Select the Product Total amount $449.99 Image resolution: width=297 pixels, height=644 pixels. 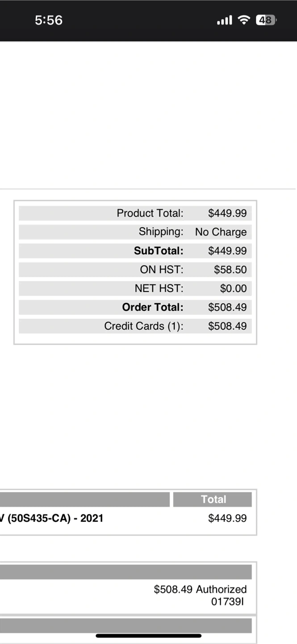227,213
